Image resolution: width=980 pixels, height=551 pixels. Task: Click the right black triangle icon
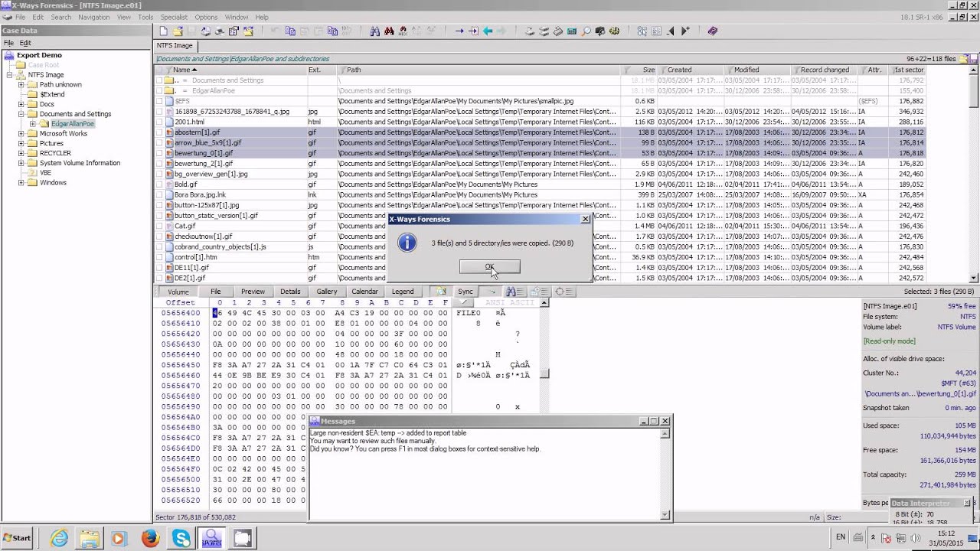point(685,31)
